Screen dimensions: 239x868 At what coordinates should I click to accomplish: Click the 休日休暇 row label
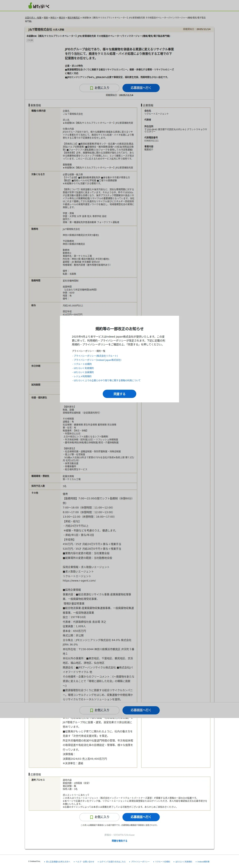[36, 366]
